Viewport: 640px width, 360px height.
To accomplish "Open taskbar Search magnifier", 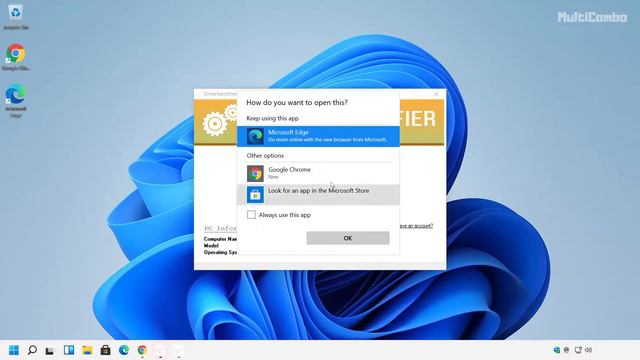I will [x=32, y=350].
